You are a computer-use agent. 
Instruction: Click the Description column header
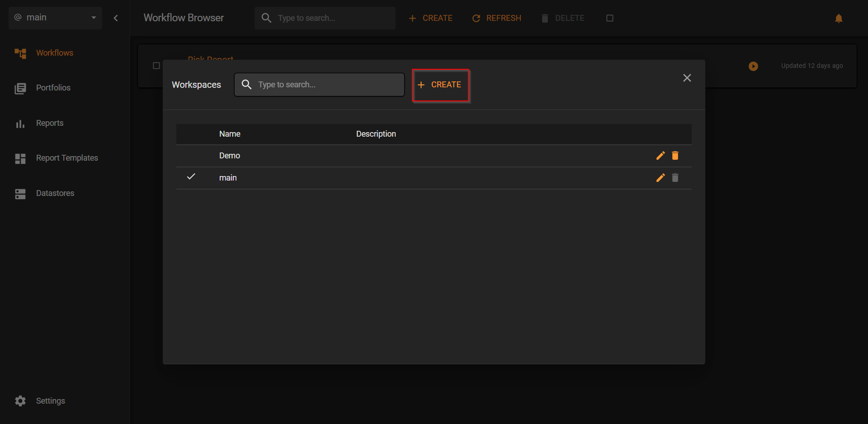(376, 134)
